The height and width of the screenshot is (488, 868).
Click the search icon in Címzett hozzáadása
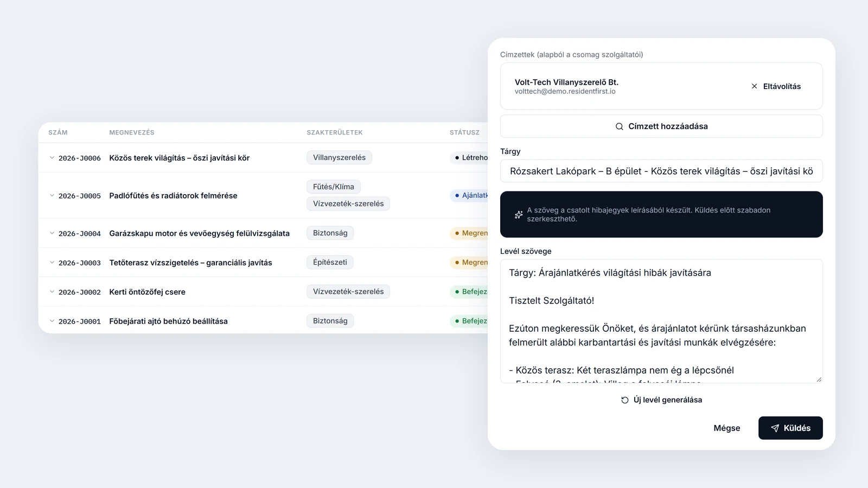click(619, 126)
